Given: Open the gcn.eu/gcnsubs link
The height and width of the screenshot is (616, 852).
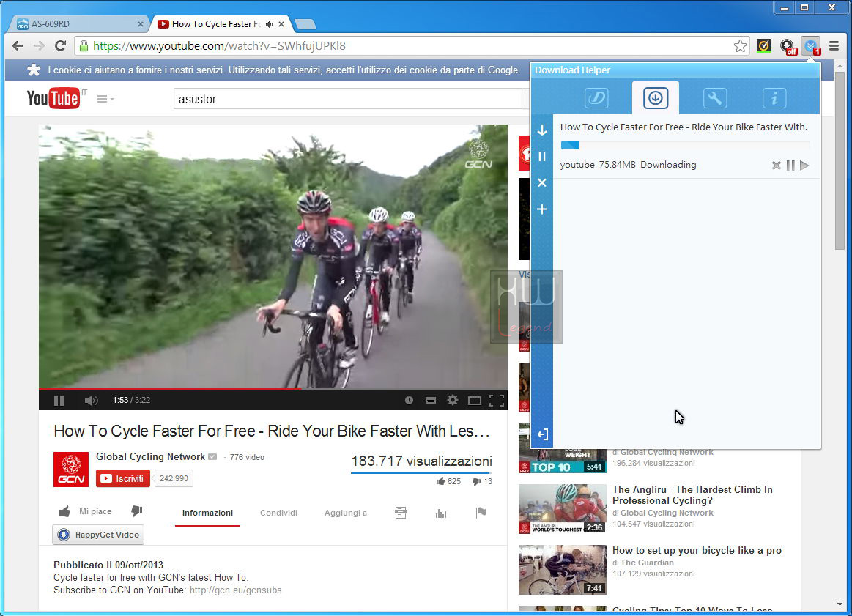Looking at the screenshot, I should 235,590.
